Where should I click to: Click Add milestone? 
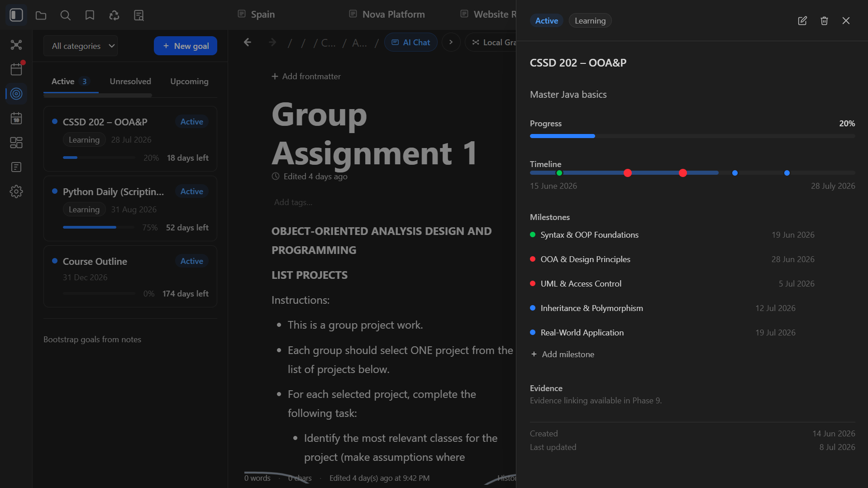563,354
